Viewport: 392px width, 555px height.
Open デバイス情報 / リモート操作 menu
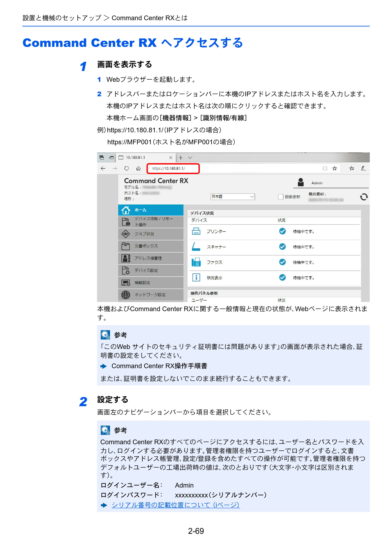[151, 222]
